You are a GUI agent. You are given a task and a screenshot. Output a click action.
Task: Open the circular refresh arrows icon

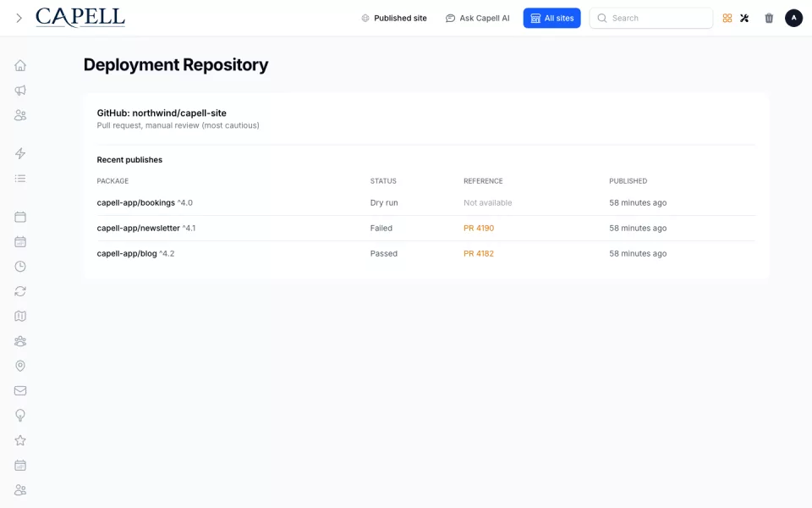click(x=20, y=291)
